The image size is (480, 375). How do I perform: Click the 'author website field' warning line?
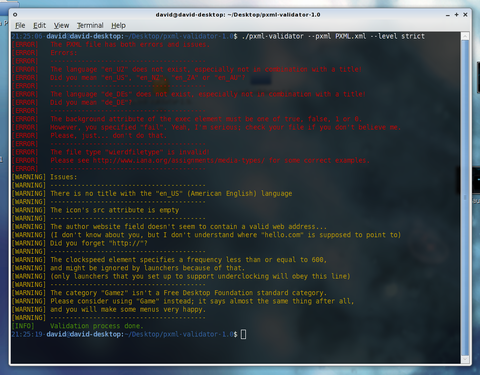point(189,227)
